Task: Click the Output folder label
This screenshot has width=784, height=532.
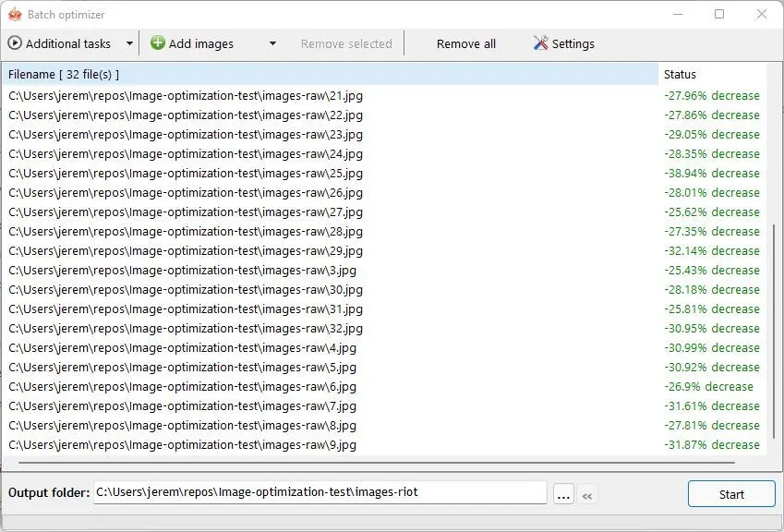Action: (49, 493)
